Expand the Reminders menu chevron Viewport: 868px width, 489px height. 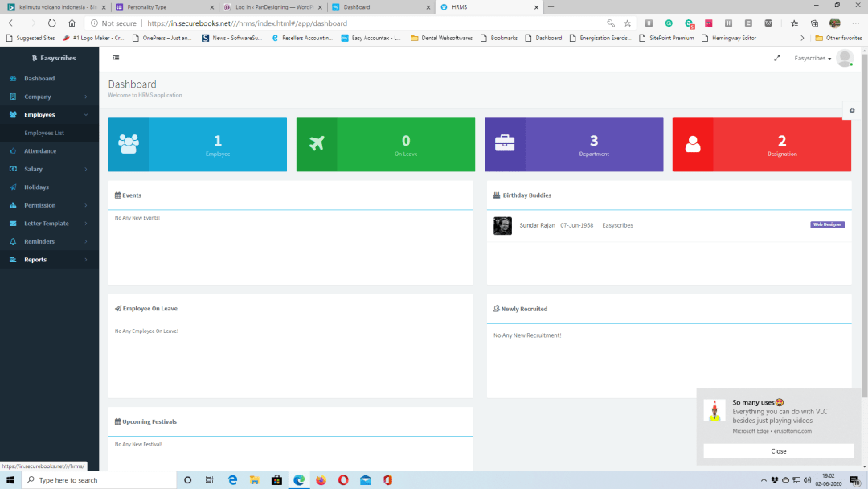pos(86,241)
